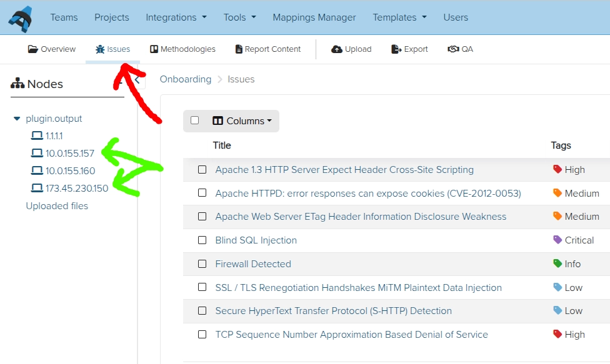Switch to the Methodologies tab
The image size is (610, 364).
[x=182, y=49]
